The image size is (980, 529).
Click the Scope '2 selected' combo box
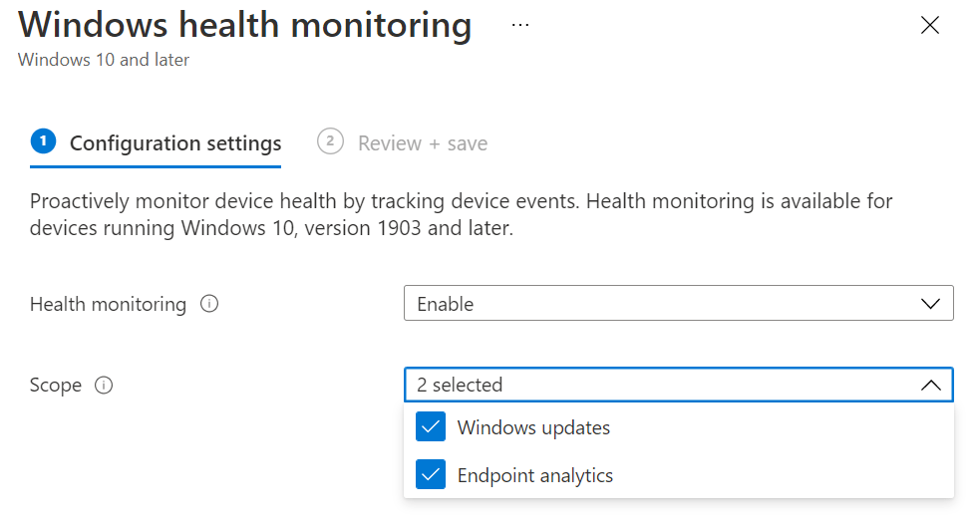coord(658,385)
